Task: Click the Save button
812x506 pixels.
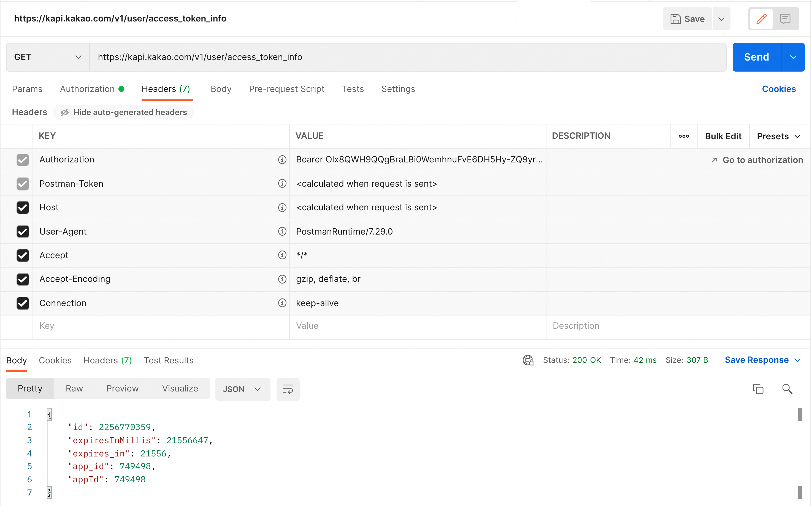Action: [687, 19]
